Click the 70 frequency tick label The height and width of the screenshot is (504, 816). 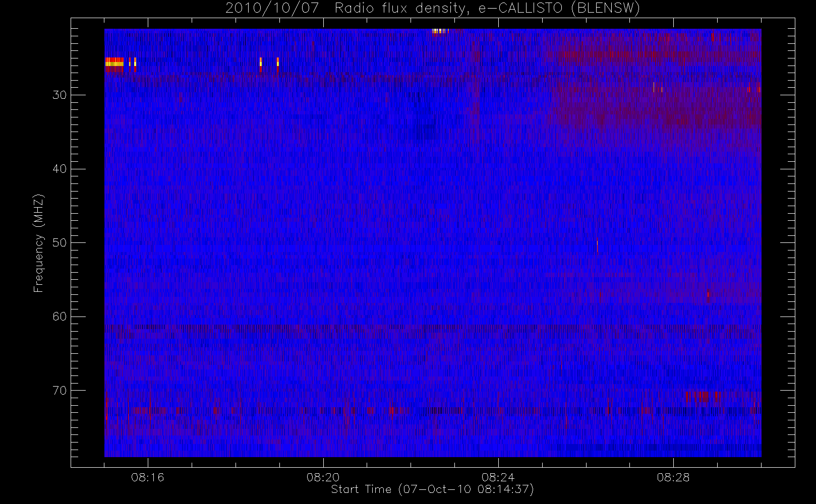tap(60, 391)
